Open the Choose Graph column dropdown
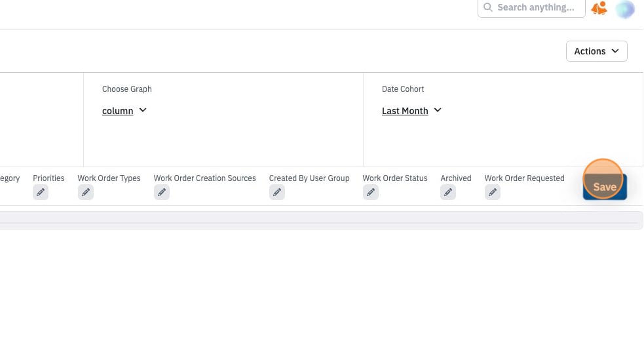This screenshot has height=360, width=644. point(124,111)
